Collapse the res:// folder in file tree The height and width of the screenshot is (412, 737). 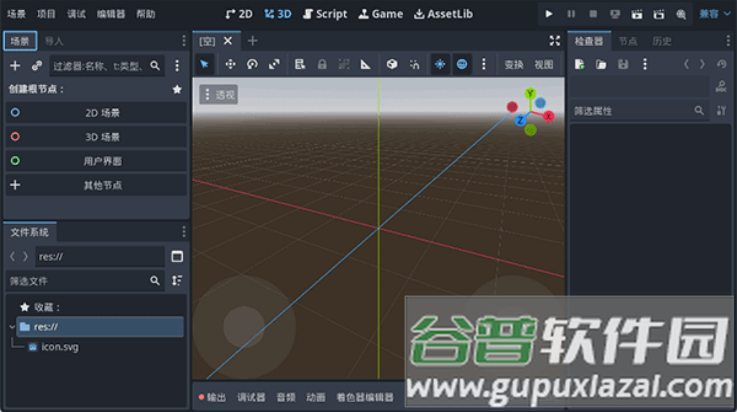tap(11, 327)
